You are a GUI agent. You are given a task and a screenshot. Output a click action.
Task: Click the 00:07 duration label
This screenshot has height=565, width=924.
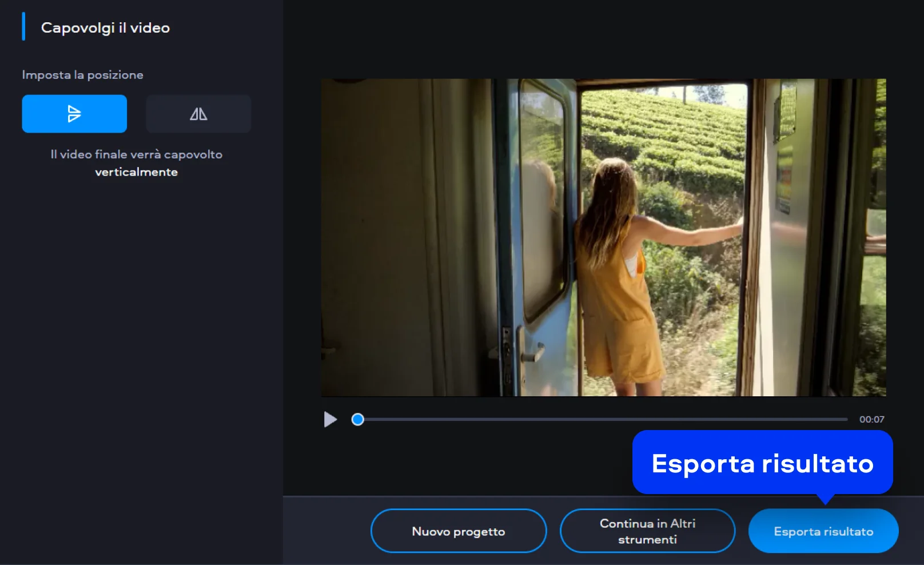tap(871, 419)
